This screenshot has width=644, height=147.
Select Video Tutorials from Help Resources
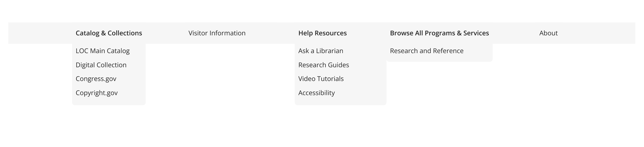[321, 79]
